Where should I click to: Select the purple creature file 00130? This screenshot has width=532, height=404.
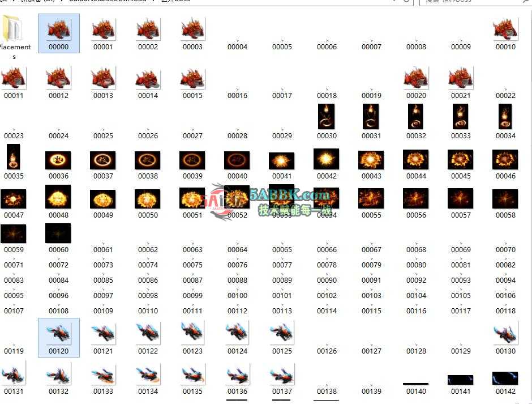[x=505, y=334]
